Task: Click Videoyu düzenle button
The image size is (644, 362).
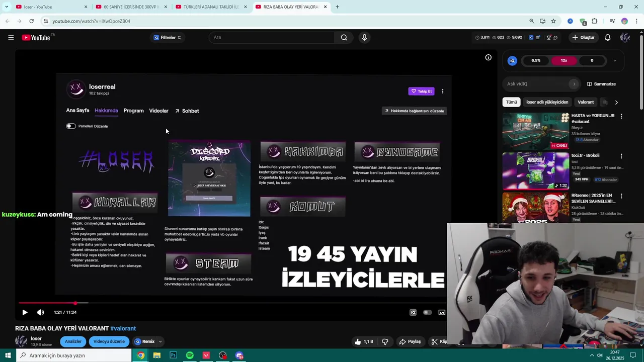Action: click(109, 342)
